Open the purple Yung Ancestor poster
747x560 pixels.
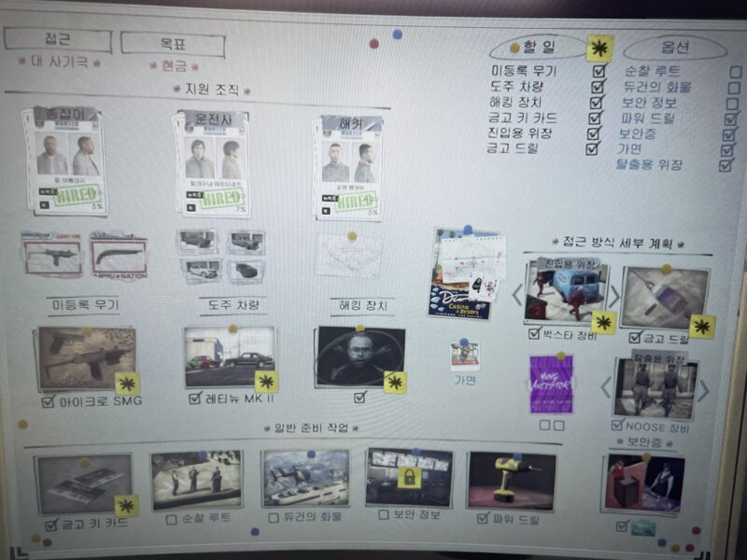click(551, 385)
